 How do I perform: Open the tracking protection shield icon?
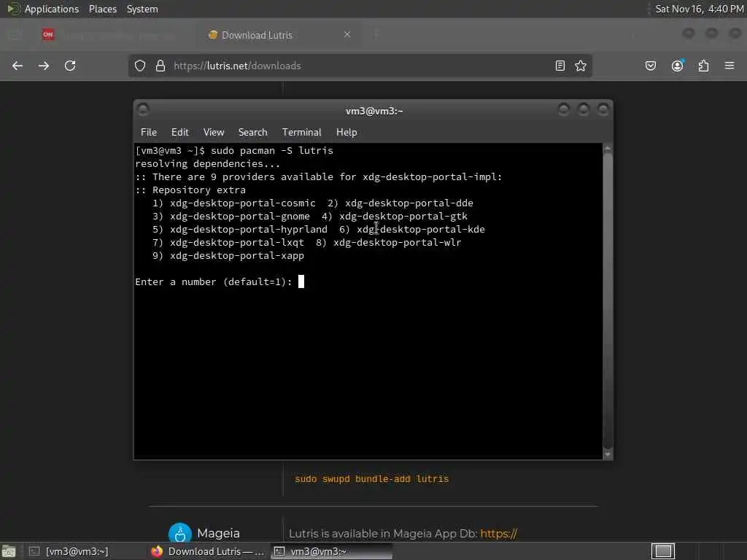click(139, 66)
